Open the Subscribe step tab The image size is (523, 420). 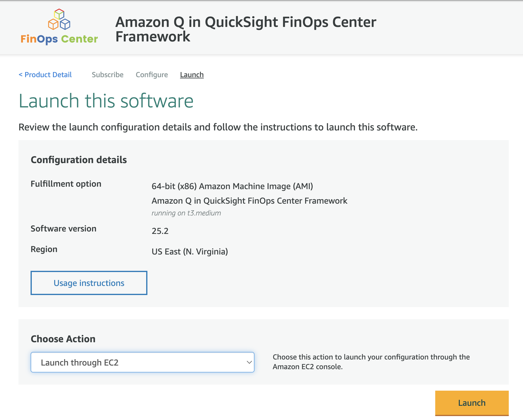pyautogui.click(x=107, y=75)
